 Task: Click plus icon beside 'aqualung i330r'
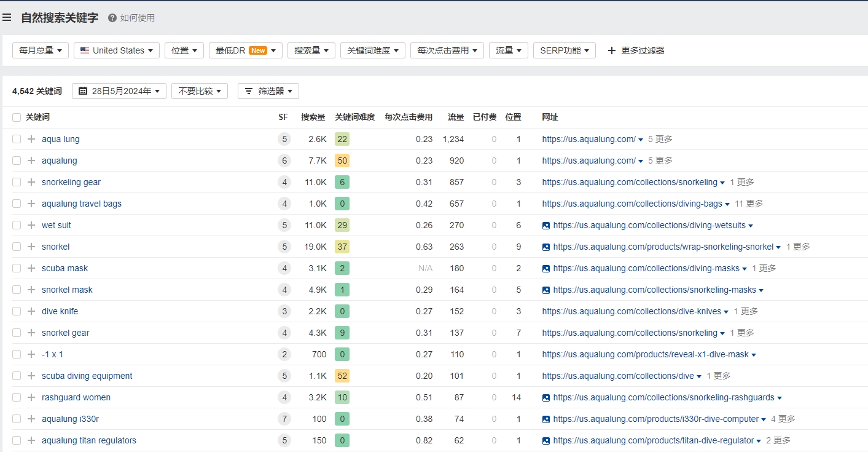coord(31,419)
